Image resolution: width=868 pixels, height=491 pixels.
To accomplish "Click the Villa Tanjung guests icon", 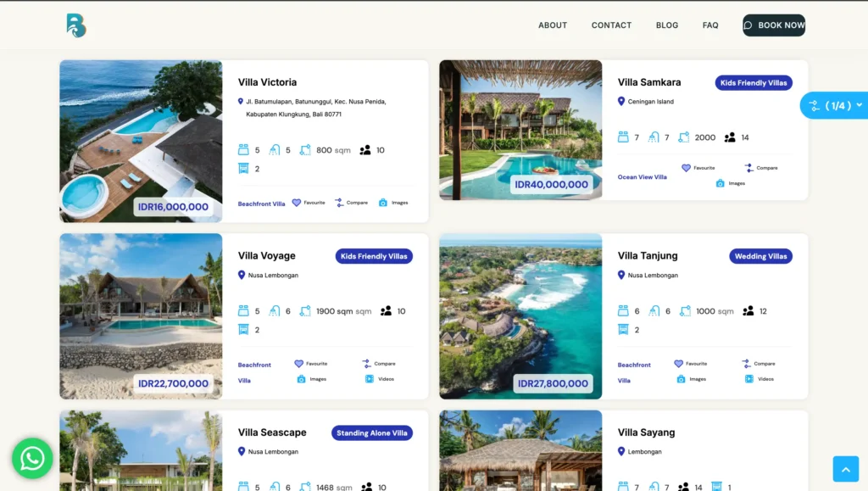I will (748, 311).
